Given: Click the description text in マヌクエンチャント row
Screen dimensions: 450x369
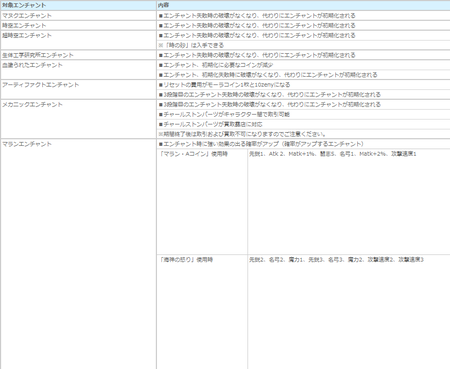Looking at the screenshot, I should pyautogui.click(x=257, y=16).
